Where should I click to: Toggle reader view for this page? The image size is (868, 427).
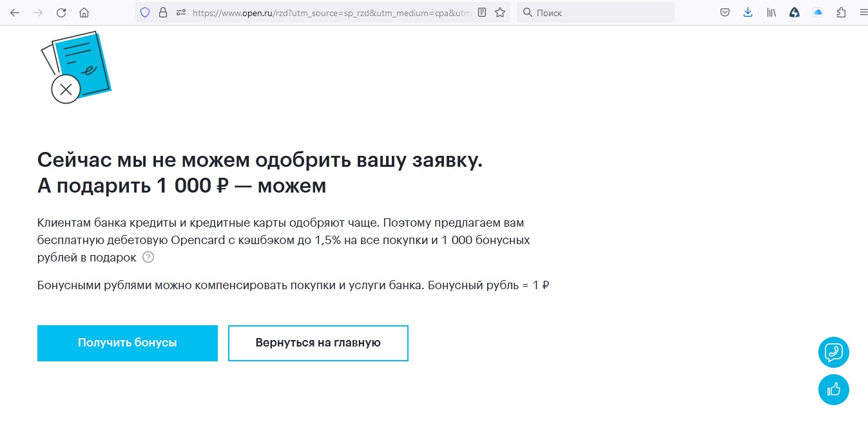pos(482,12)
